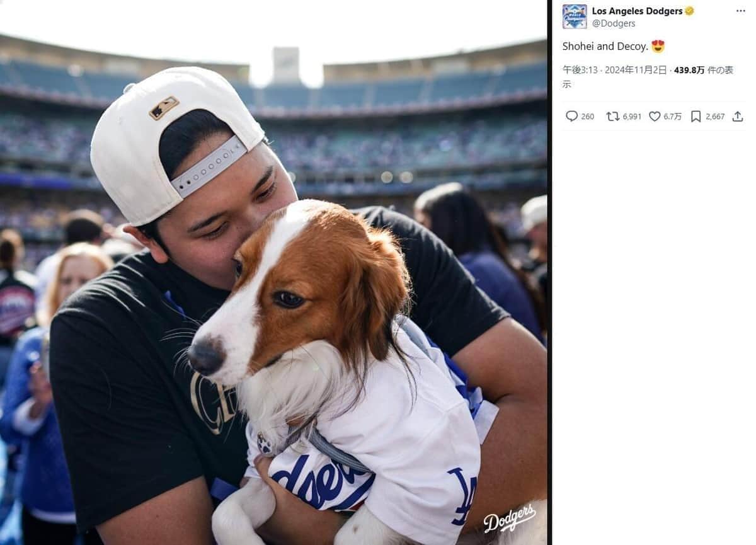Viewport: 756px width, 545px height.
Task: Open the three-dot more options menu
Action: point(740,11)
